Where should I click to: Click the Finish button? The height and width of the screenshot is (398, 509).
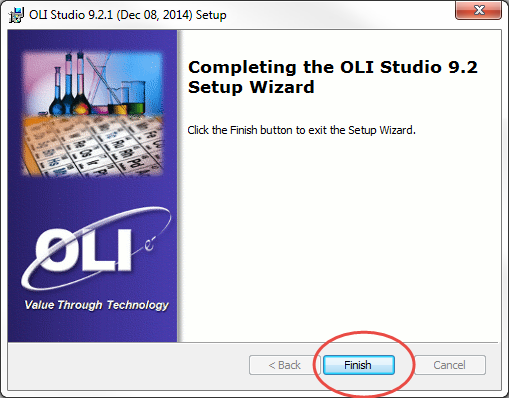pyautogui.click(x=359, y=365)
